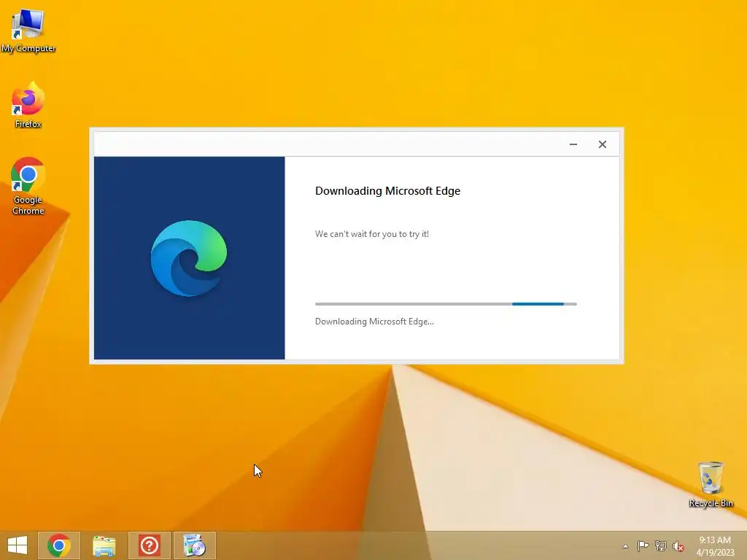Open Chrome from the taskbar
Screen dimensions: 747x560
tap(59, 545)
